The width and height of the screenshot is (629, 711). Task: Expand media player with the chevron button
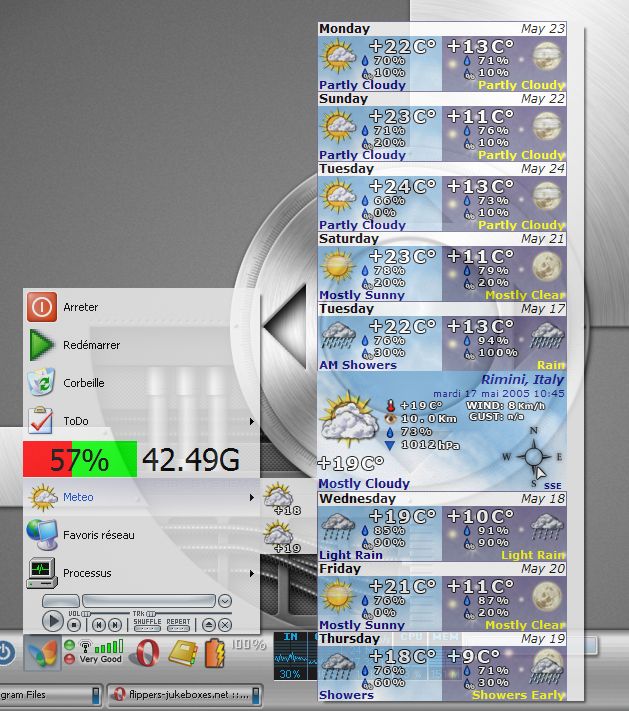coord(225,601)
